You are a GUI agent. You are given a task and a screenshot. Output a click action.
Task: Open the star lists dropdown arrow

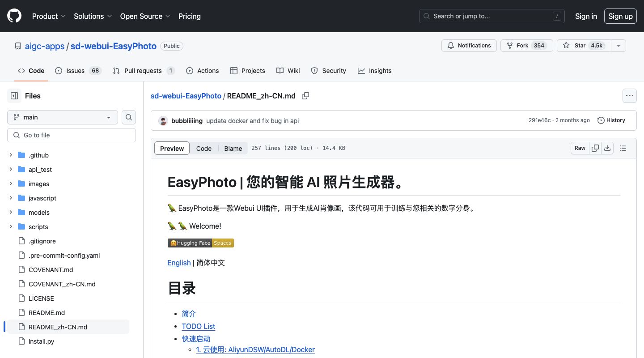[619, 46]
